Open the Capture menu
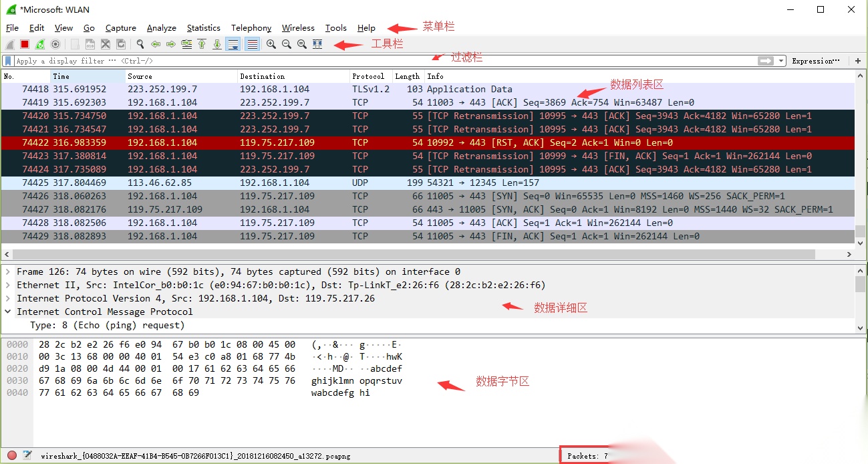The height and width of the screenshot is (464, 868). (x=121, y=28)
